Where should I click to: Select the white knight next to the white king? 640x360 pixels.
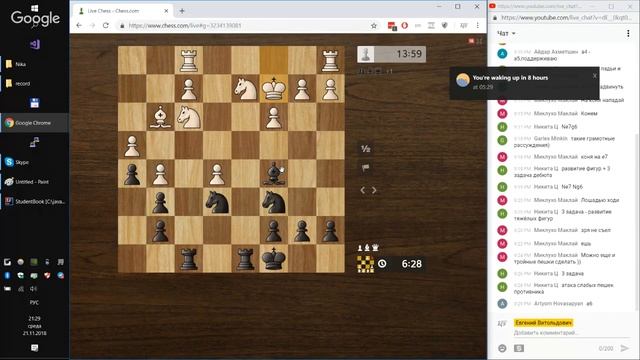coord(245,89)
